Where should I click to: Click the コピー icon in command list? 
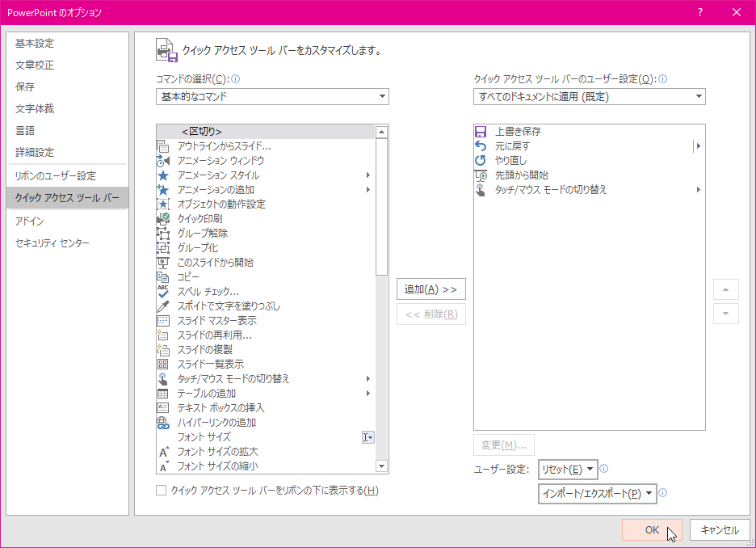pyautogui.click(x=163, y=277)
